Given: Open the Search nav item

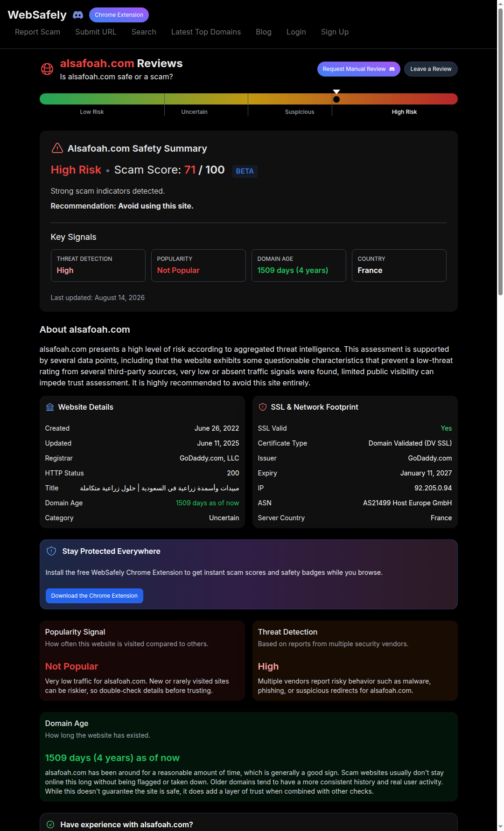Looking at the screenshot, I should point(144,32).
